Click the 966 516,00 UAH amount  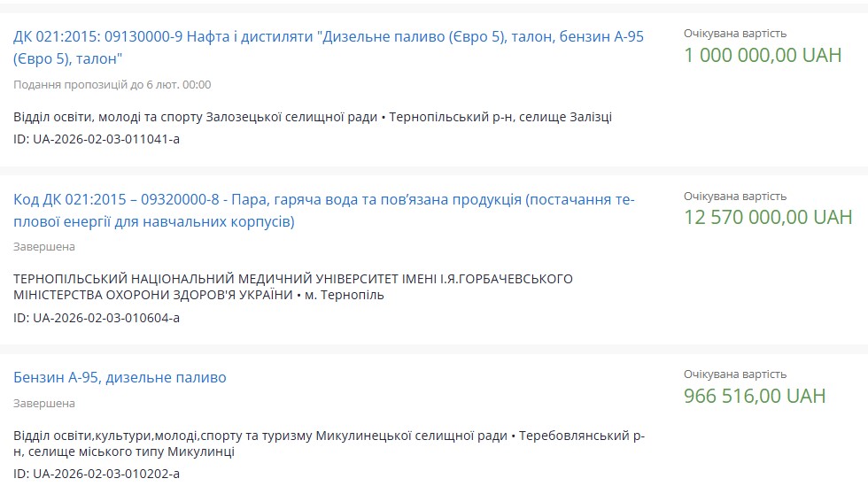[754, 396]
